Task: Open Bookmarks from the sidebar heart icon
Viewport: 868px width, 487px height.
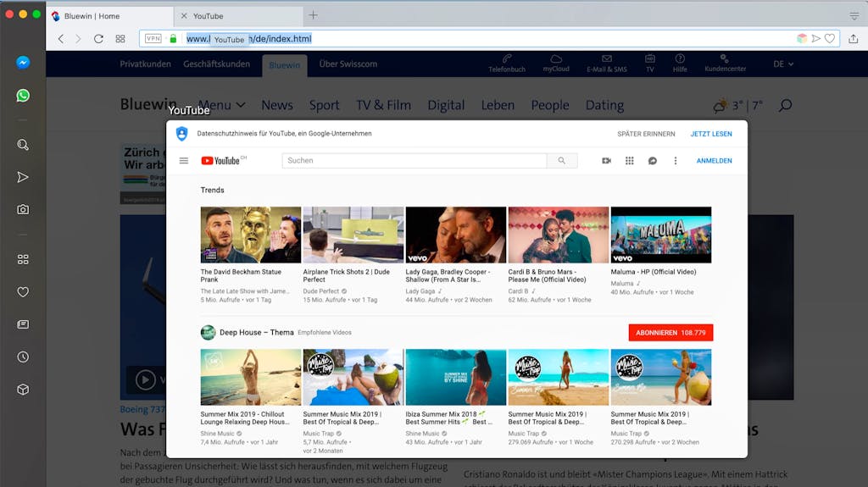Action: pos(23,291)
